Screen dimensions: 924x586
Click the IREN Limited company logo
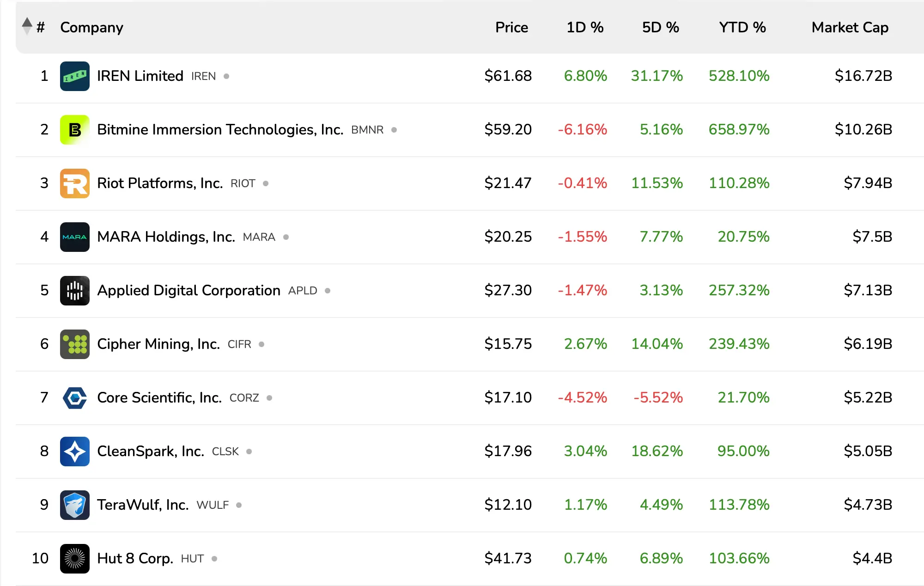coord(74,76)
